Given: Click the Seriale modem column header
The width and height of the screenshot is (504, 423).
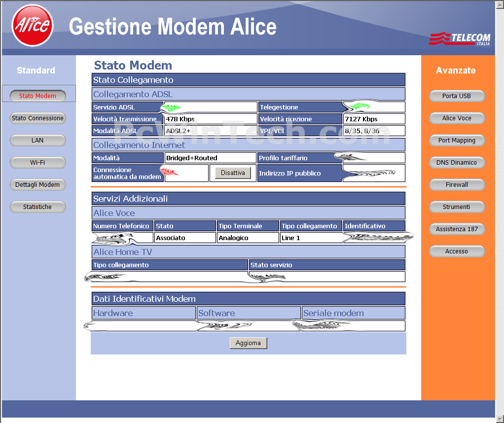Looking at the screenshot, I should pyautogui.click(x=354, y=313).
